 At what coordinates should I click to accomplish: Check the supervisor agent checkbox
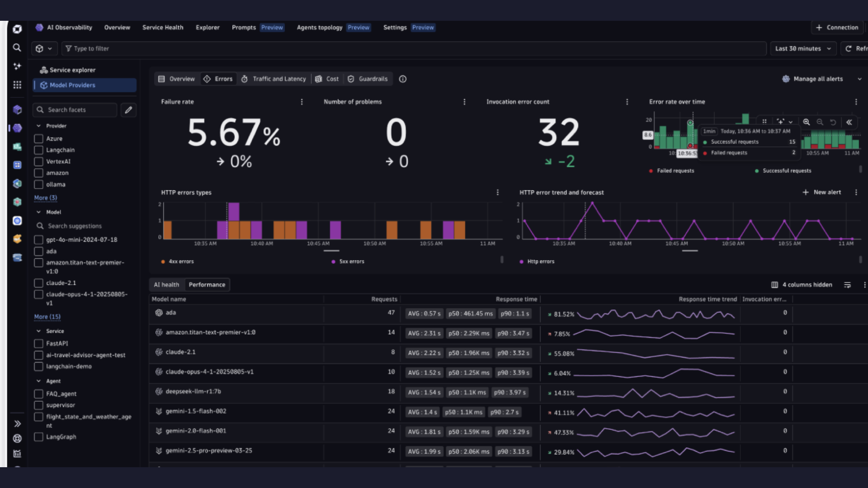click(x=39, y=405)
